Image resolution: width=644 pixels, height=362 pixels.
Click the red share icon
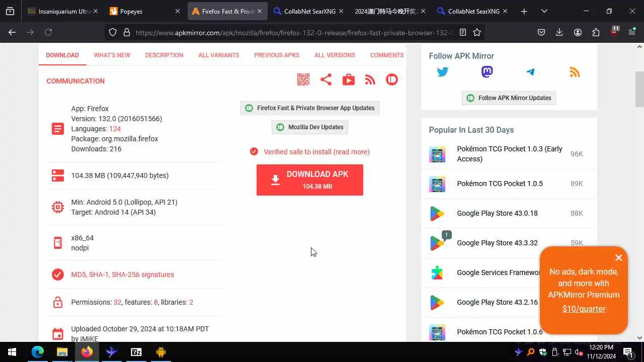tap(326, 79)
